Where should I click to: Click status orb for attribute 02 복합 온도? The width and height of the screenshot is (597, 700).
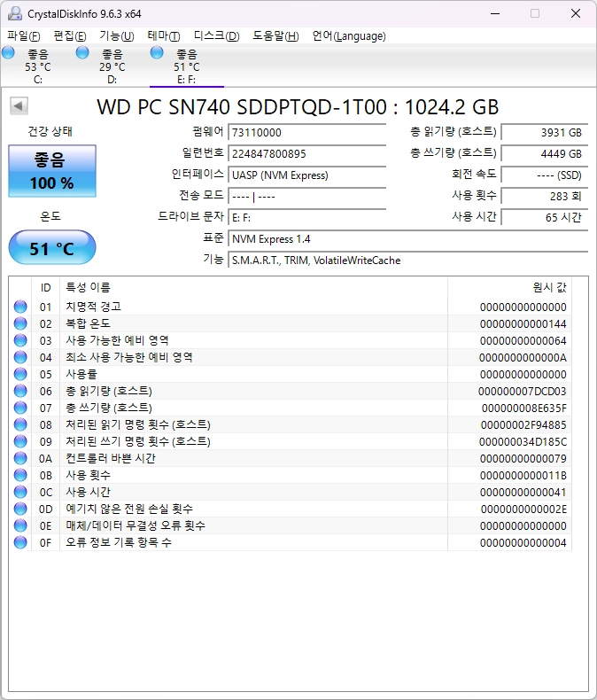(20, 323)
